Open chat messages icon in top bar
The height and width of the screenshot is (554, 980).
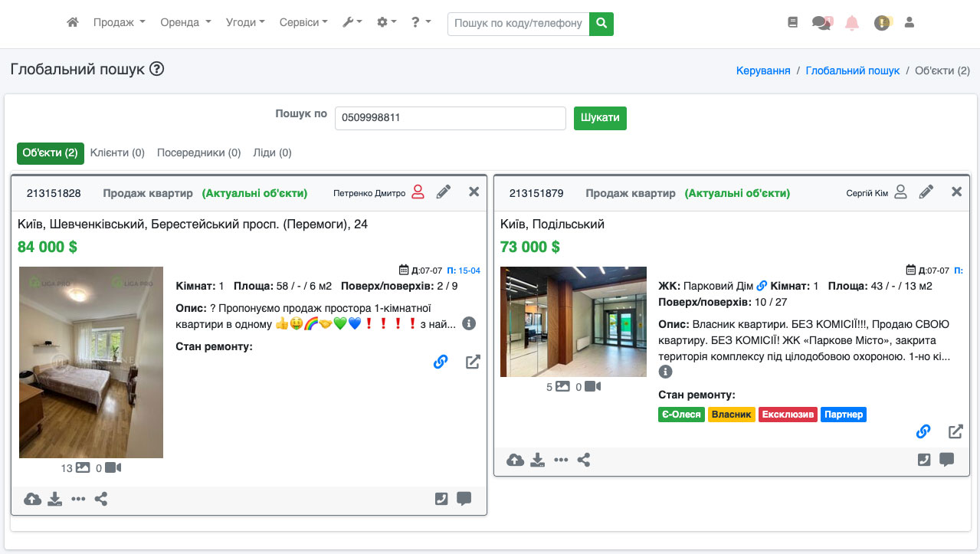click(821, 23)
